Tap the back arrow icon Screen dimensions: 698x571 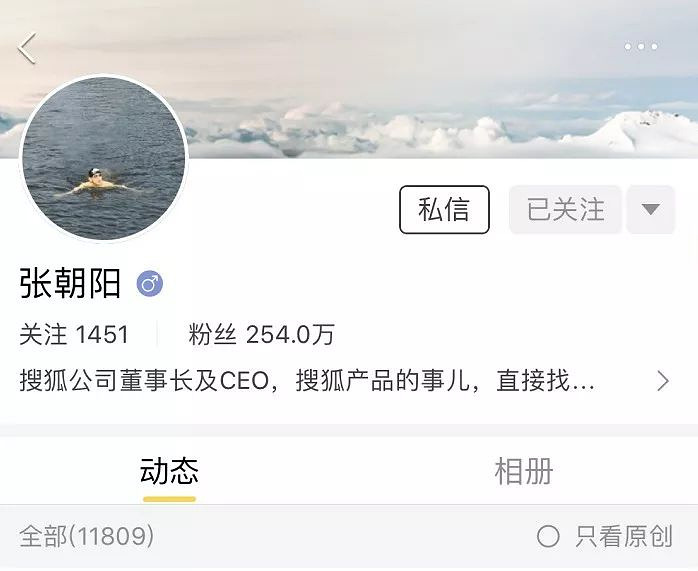tap(27, 48)
